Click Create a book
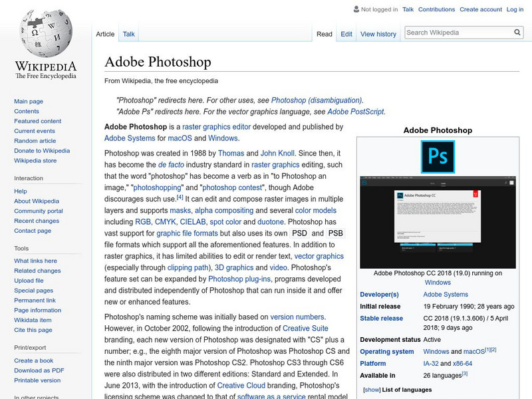 point(34,360)
